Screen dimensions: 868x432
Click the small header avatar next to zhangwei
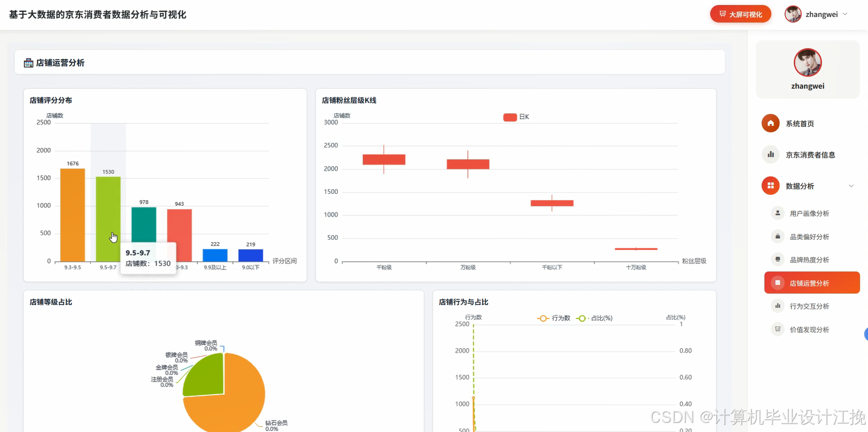click(793, 14)
